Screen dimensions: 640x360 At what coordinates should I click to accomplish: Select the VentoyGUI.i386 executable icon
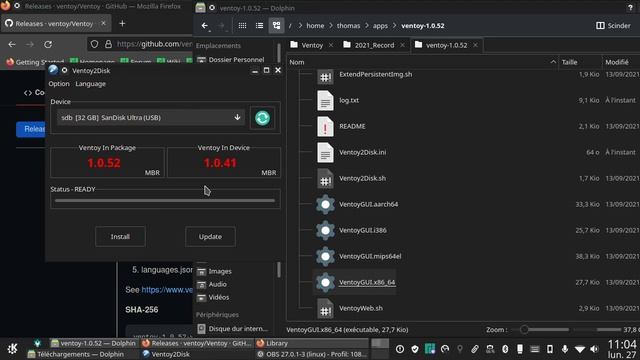coord(325,231)
